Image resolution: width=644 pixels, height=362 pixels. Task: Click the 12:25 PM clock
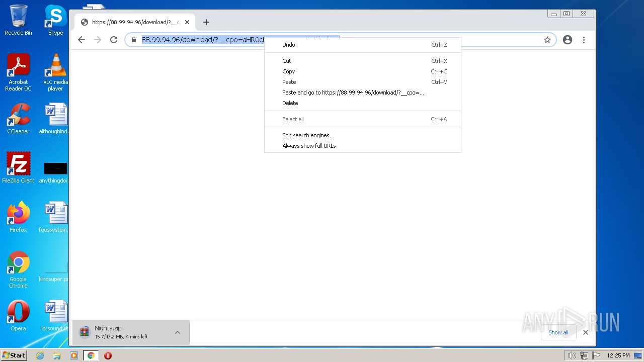(618, 355)
